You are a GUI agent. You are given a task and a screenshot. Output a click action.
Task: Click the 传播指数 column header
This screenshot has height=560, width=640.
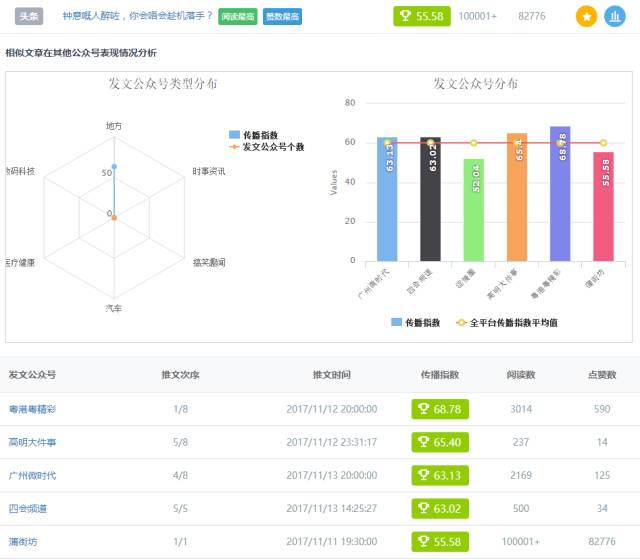440,374
